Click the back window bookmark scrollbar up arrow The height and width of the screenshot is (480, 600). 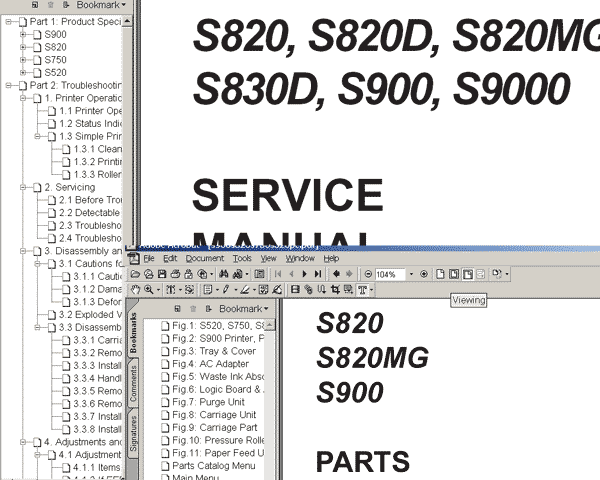point(127,21)
